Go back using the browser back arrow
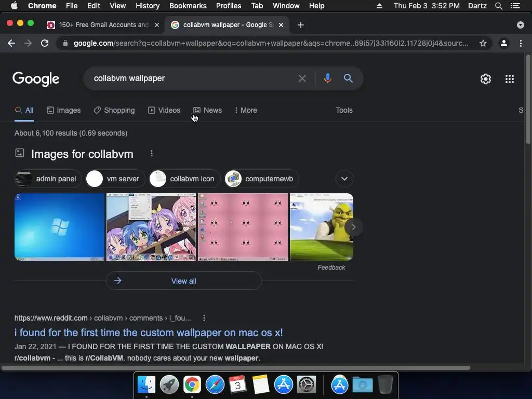532x399 pixels. coord(11,43)
